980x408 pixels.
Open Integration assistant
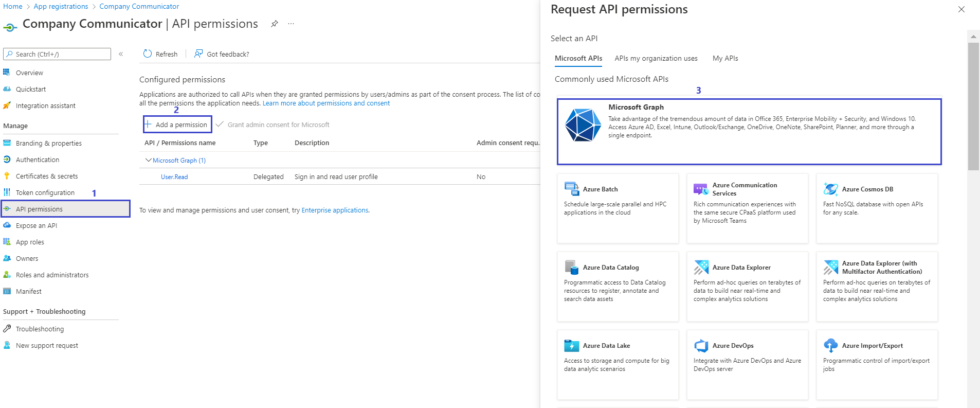pyautogui.click(x=45, y=105)
